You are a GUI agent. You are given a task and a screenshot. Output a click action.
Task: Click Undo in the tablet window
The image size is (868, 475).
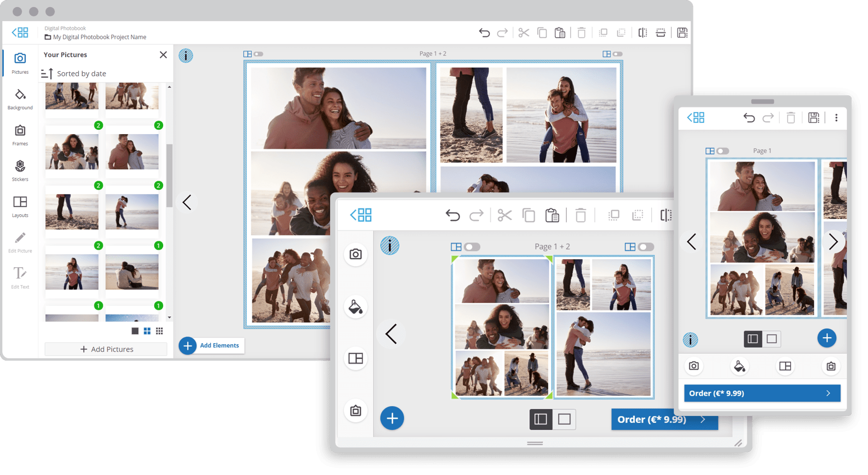[x=453, y=215]
